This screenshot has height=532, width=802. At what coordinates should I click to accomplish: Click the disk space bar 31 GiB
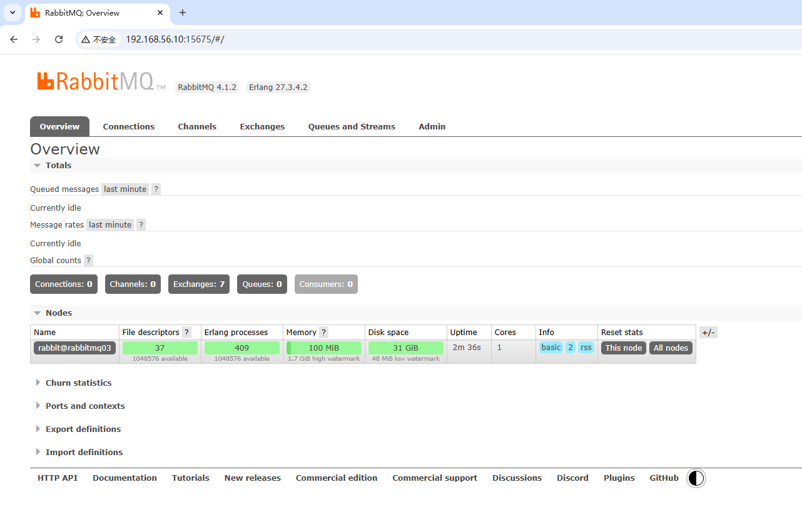pyautogui.click(x=406, y=348)
